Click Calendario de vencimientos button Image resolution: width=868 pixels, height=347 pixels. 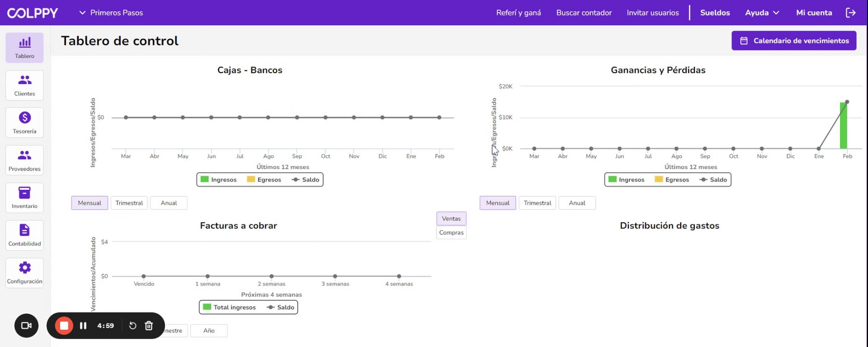point(794,40)
